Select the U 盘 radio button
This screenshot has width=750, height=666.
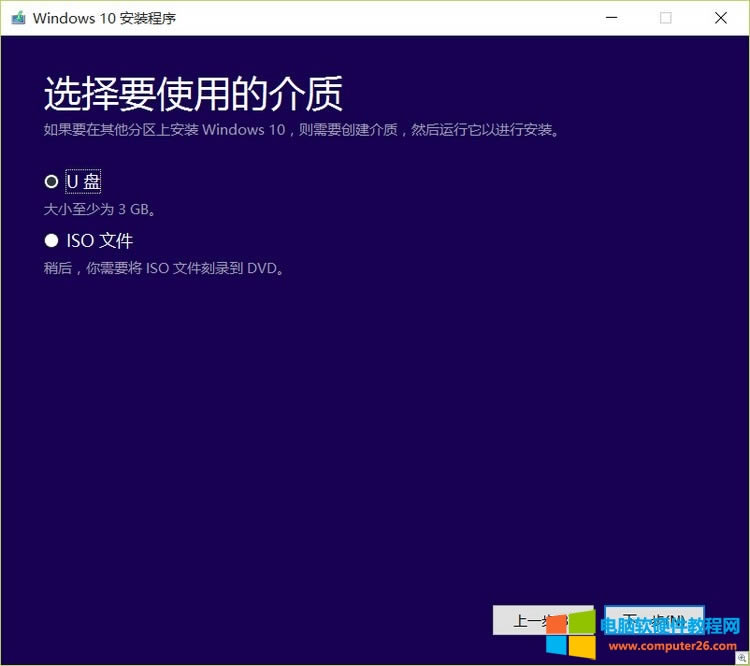[x=51, y=181]
